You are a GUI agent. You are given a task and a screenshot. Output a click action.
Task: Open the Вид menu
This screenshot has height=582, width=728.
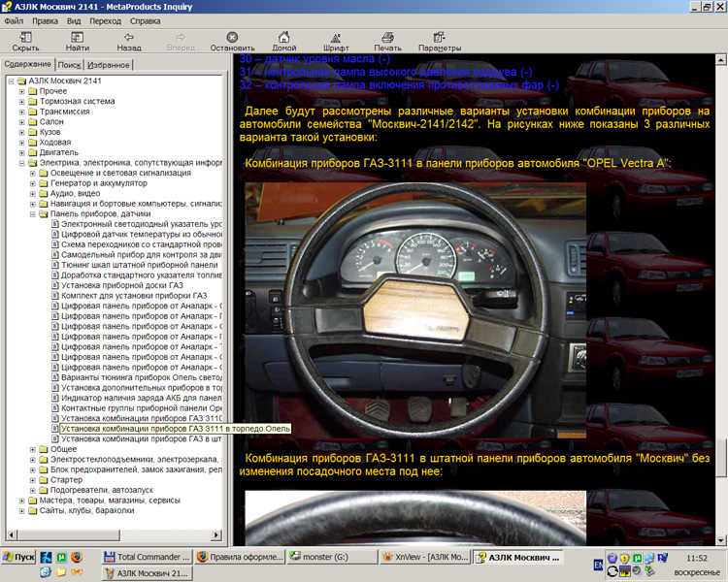point(74,21)
